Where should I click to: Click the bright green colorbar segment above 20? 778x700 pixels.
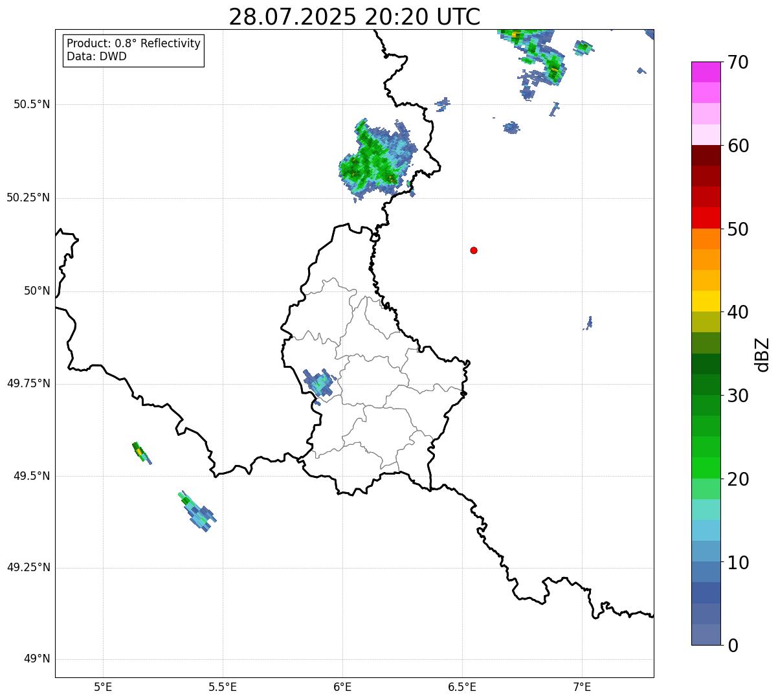[x=706, y=468]
